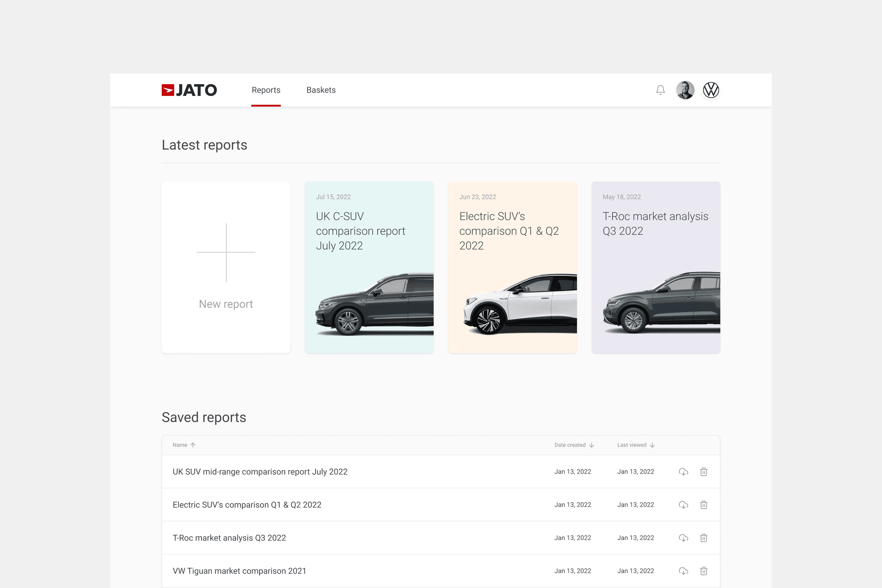Screen dimensions: 882x588
Task: Open the UK C-SUV comparison report card
Action: point(369,267)
